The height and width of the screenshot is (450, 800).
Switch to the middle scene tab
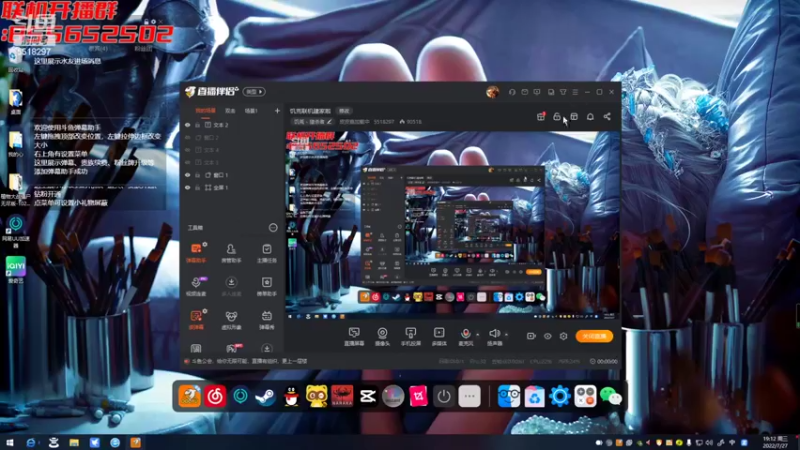click(230, 111)
